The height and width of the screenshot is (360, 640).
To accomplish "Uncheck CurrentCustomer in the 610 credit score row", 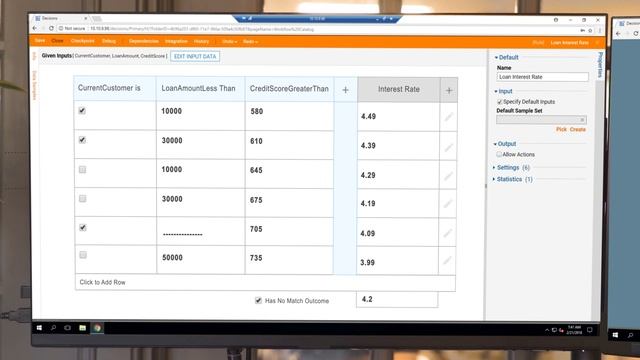I will click(82, 140).
